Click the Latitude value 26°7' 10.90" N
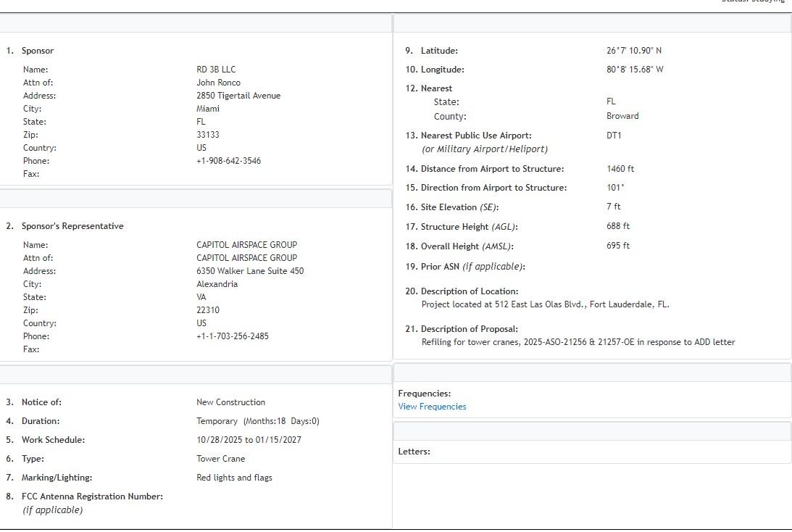792x532 pixels. click(634, 51)
